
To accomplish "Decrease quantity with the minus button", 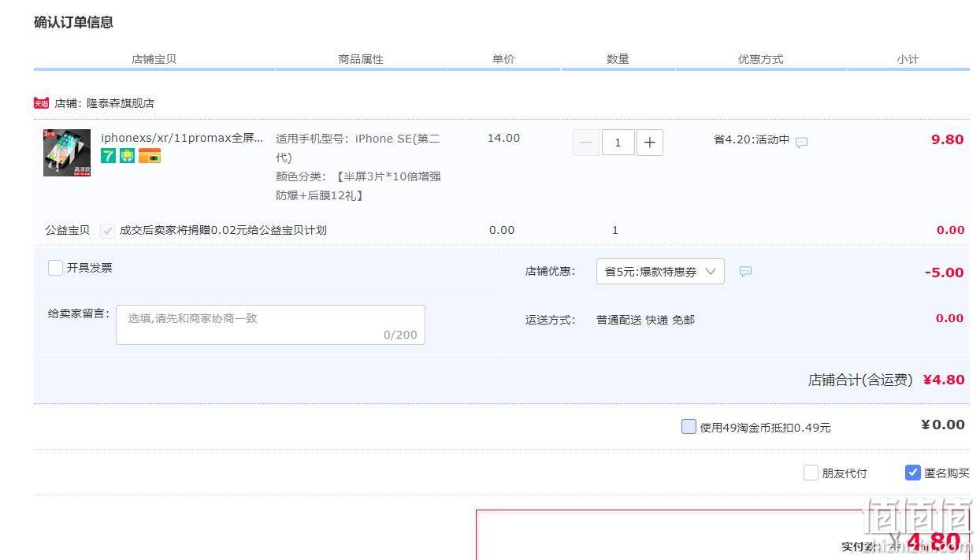I will point(585,143).
